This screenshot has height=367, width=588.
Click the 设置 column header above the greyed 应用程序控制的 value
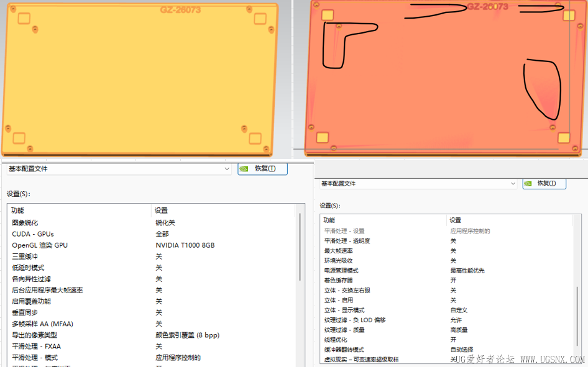(x=510, y=220)
